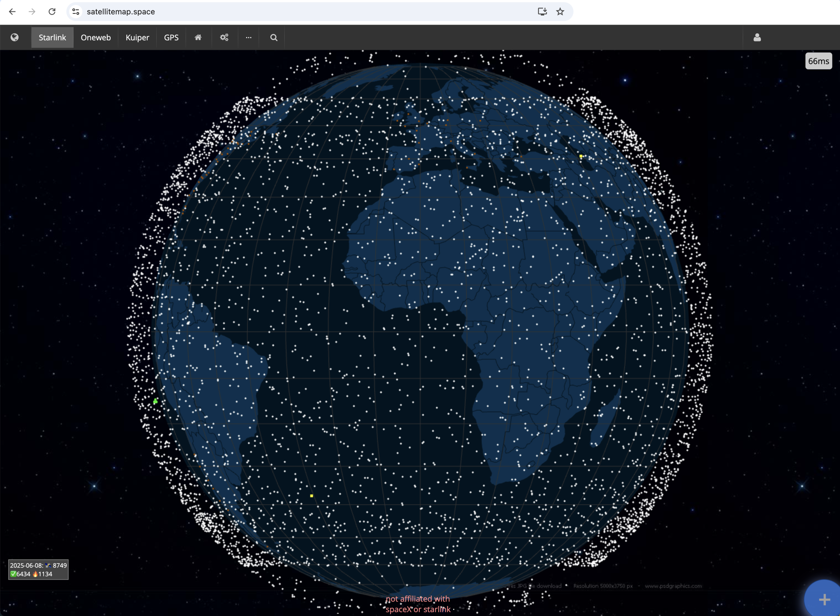Show the GPS satellites

171,37
